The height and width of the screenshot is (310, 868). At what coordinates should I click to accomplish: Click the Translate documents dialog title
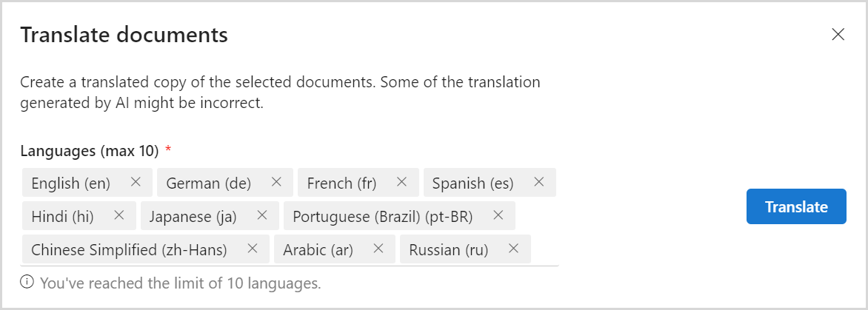tap(124, 35)
